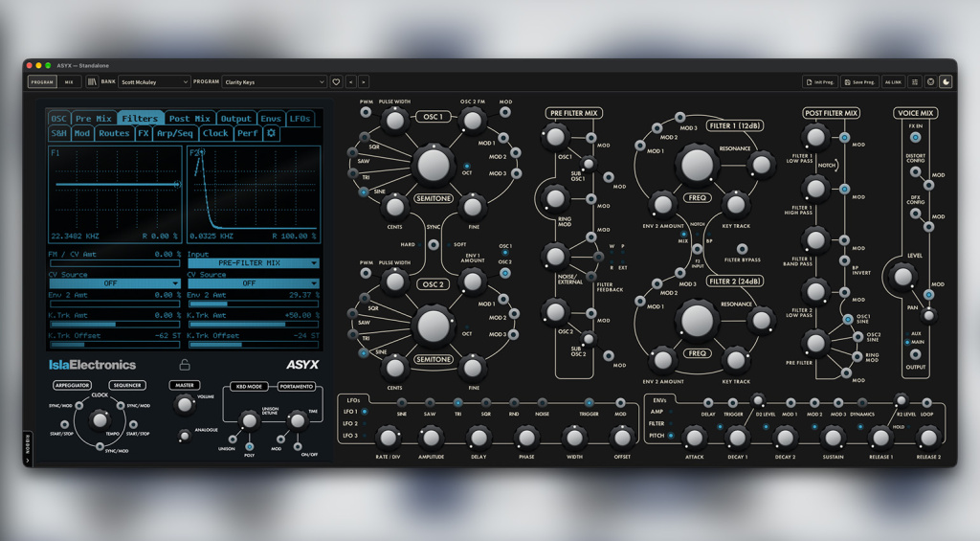Enable Poly keyboard mode
Viewport: 980px width, 541px height.
click(250, 446)
